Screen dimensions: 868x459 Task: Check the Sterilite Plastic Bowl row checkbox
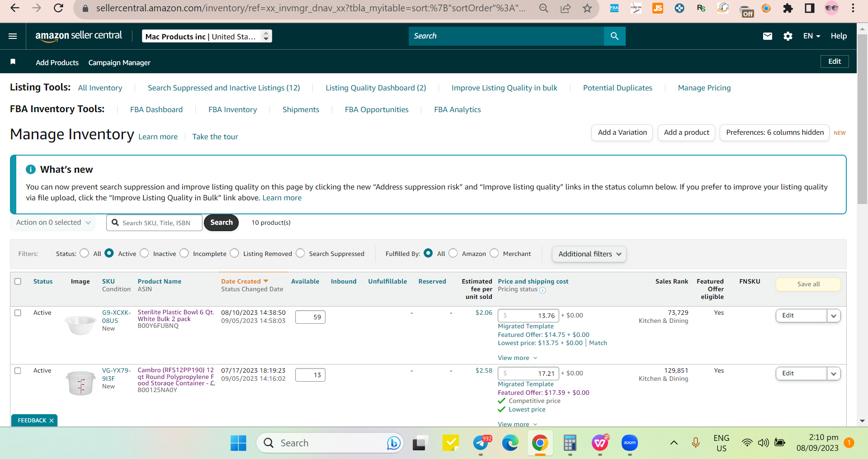click(18, 313)
